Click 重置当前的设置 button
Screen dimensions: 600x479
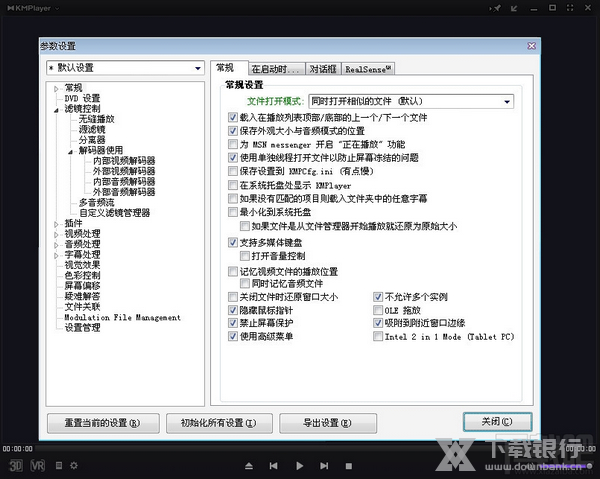coord(102,422)
